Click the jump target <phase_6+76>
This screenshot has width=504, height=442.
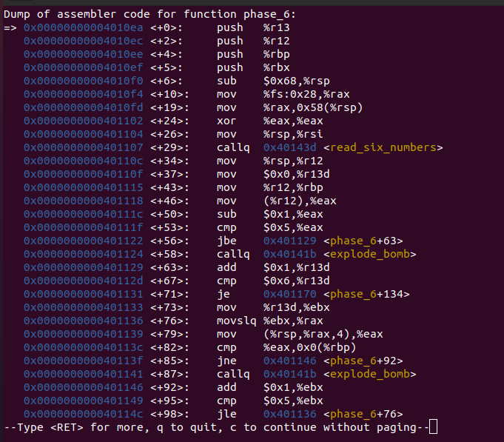(363, 415)
